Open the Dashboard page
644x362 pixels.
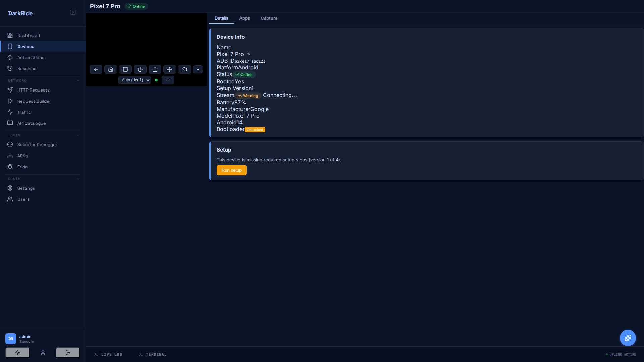coord(43,35)
